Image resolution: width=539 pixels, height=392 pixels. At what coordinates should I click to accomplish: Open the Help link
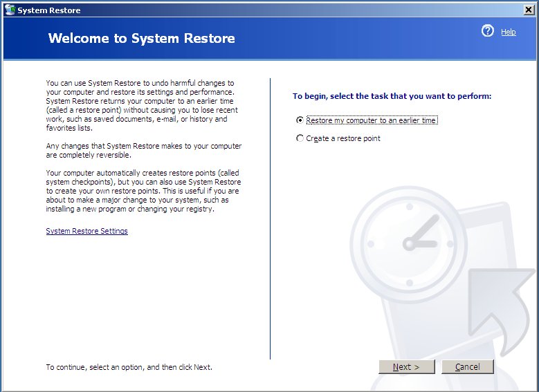508,32
